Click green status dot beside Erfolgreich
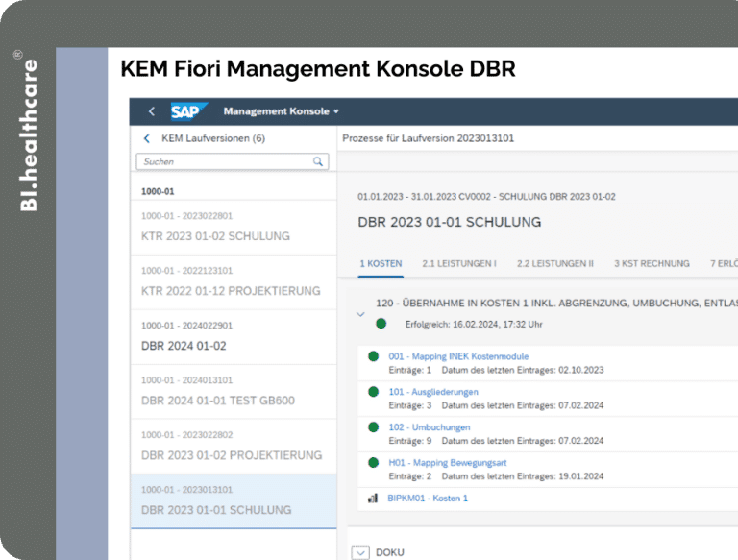The image size is (738, 560). point(381,324)
